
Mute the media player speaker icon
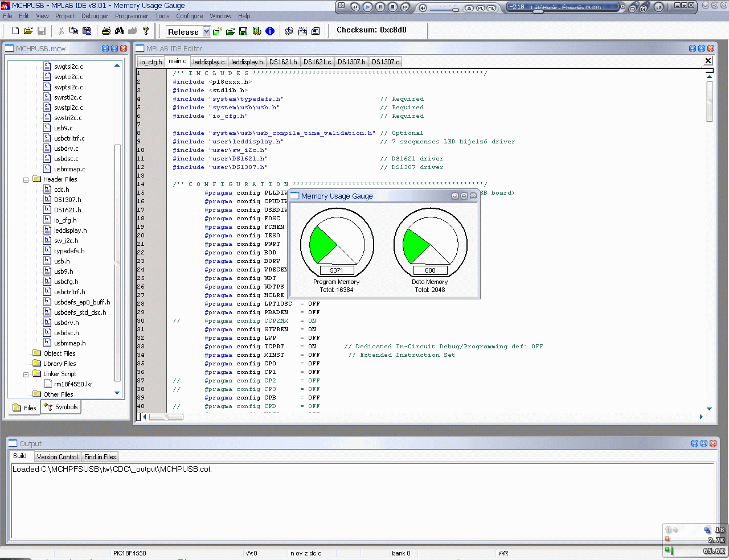[x=423, y=8]
